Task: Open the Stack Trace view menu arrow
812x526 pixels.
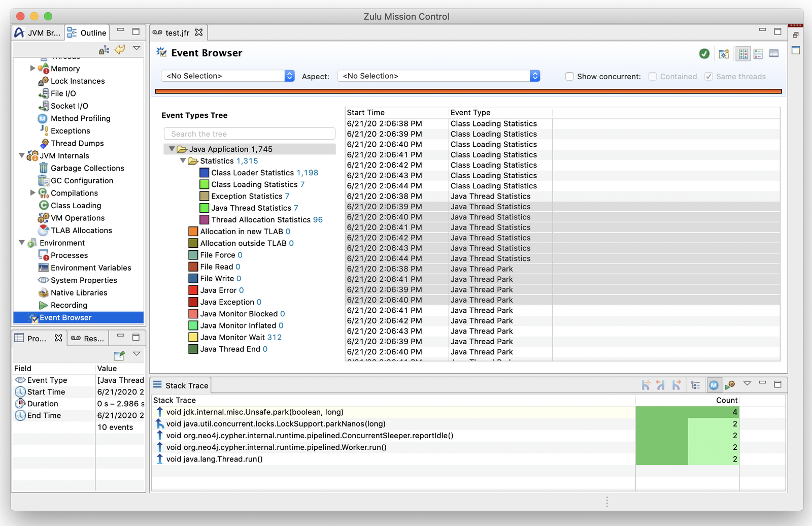Action: [x=747, y=384]
